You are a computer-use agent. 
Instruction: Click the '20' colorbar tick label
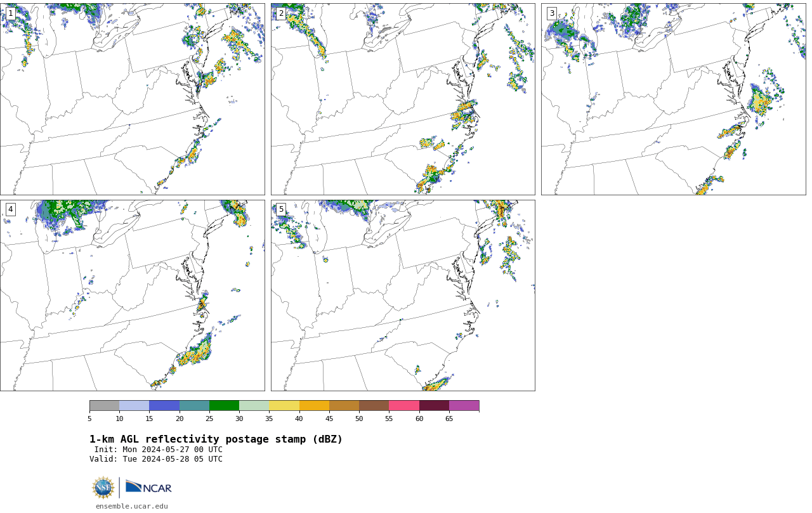180,419
